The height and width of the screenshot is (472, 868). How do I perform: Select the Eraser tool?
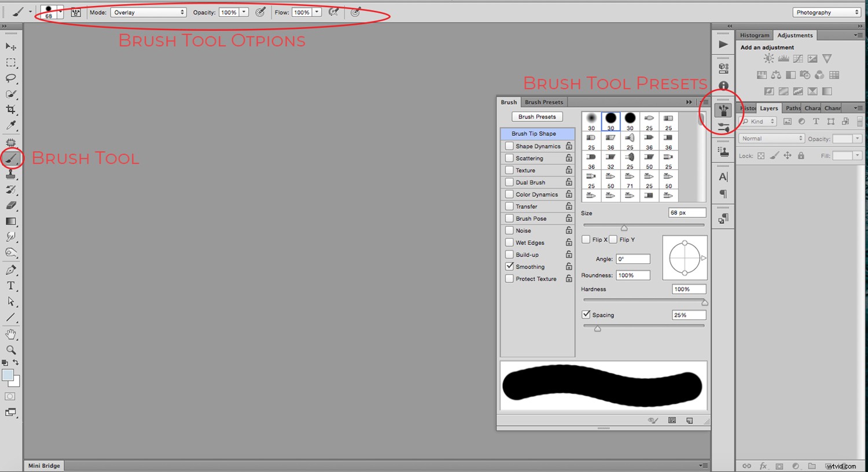[x=12, y=205]
